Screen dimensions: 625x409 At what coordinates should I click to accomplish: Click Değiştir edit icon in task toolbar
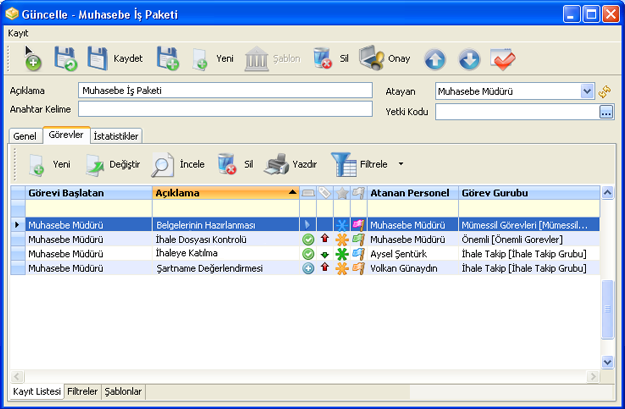[96, 164]
